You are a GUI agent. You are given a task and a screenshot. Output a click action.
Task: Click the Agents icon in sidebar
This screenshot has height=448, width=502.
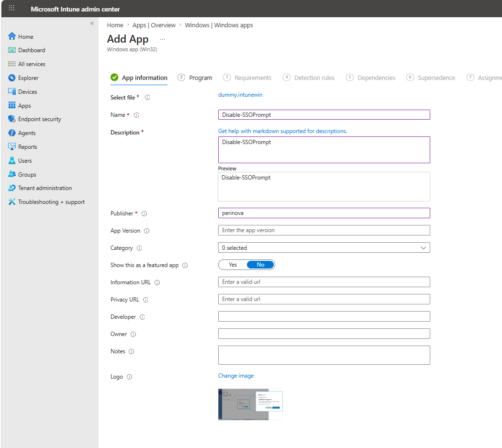pyautogui.click(x=12, y=133)
